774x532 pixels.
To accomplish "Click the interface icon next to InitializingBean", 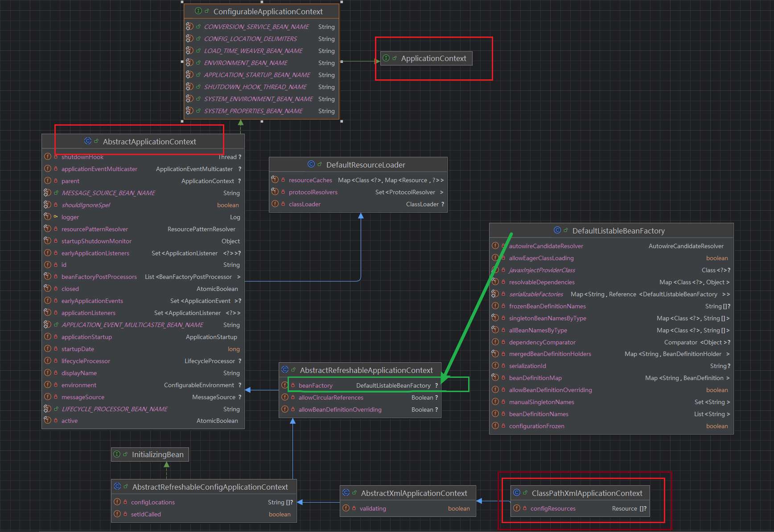I will click(x=117, y=454).
